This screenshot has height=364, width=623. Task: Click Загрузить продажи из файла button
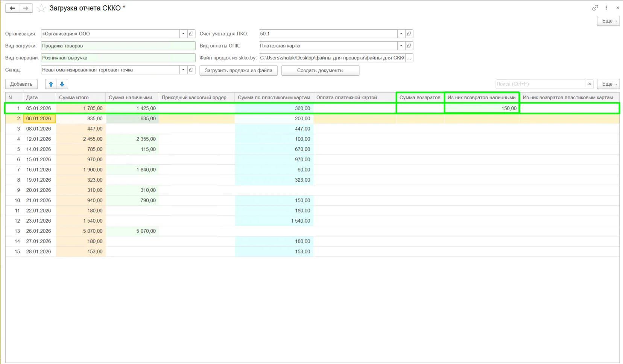click(x=239, y=71)
